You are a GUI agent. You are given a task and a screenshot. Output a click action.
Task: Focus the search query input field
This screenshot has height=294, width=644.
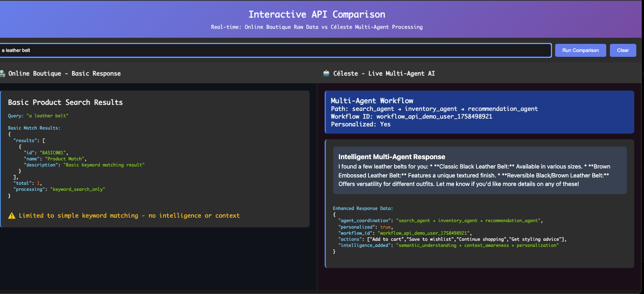click(x=275, y=50)
